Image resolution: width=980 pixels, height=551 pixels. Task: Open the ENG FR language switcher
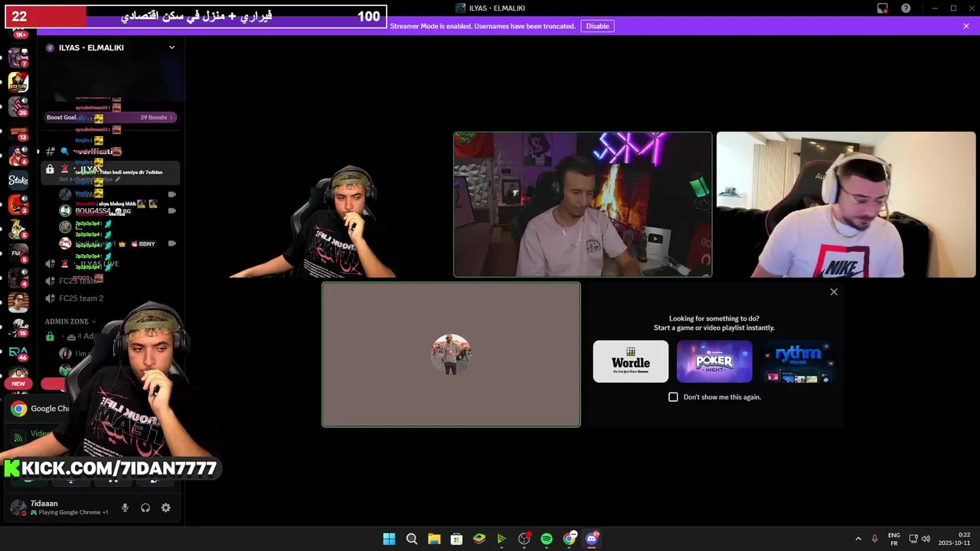pyautogui.click(x=893, y=539)
